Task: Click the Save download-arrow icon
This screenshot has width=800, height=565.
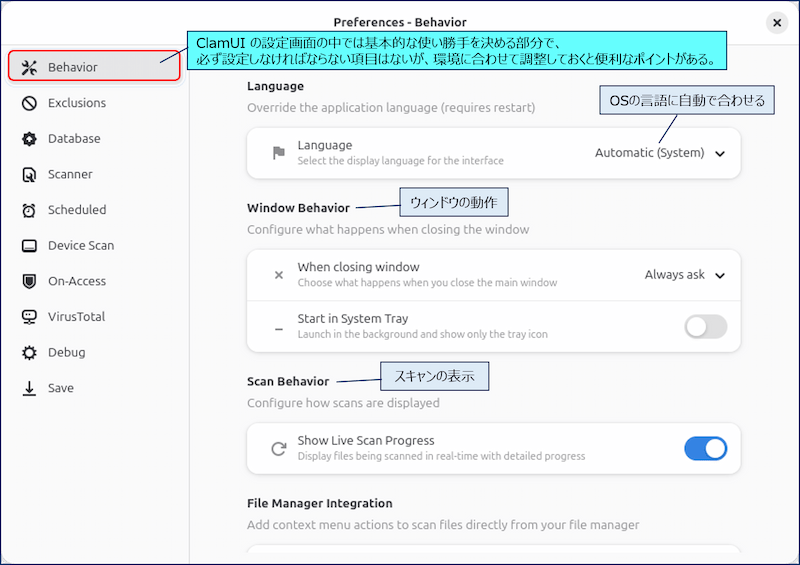Action: 29,388
